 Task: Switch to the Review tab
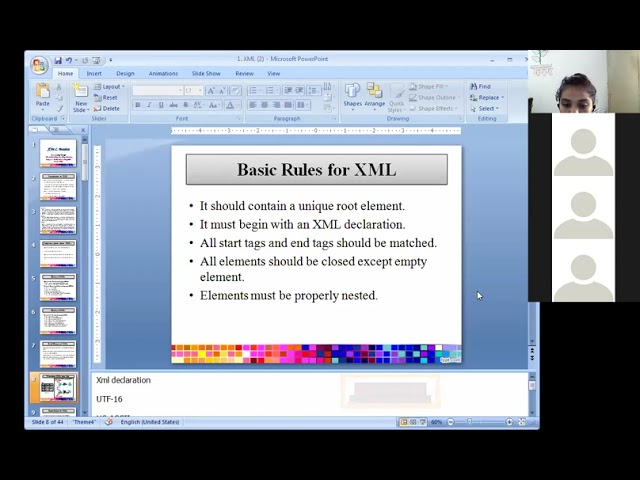coord(244,73)
